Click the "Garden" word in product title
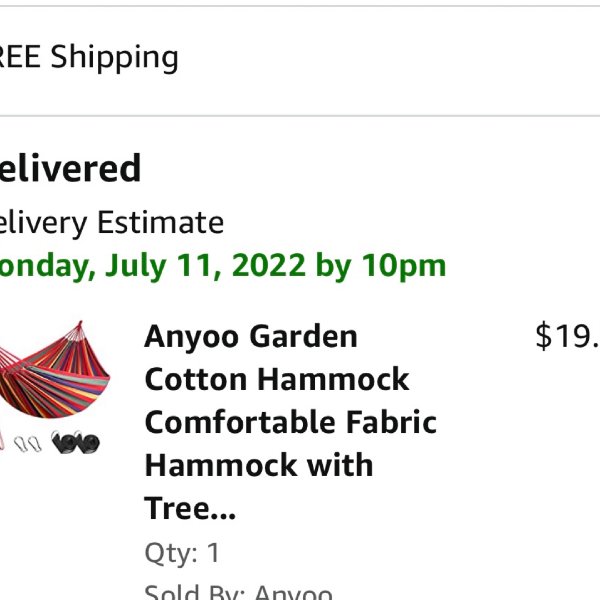Screen dimensions: 600x600 click(x=303, y=337)
